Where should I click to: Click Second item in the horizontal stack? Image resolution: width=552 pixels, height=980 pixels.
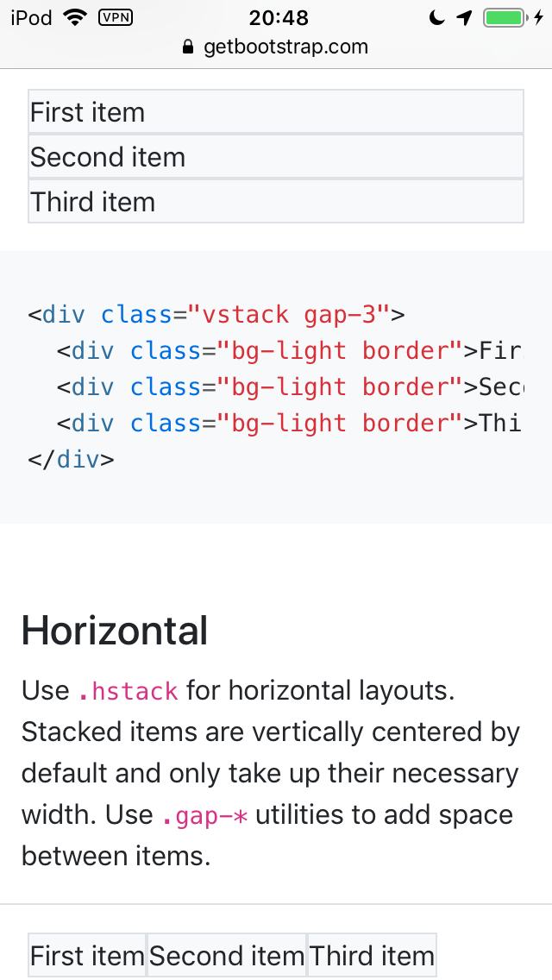(x=226, y=956)
